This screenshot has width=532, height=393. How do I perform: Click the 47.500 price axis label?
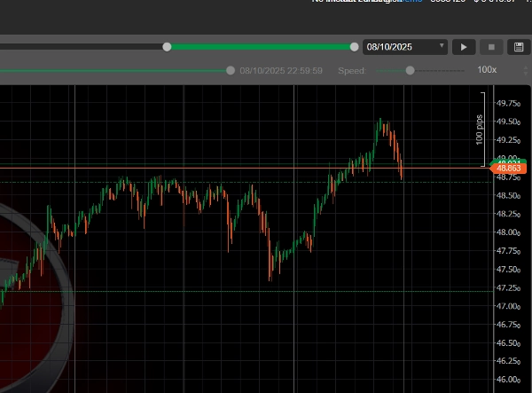pos(508,270)
